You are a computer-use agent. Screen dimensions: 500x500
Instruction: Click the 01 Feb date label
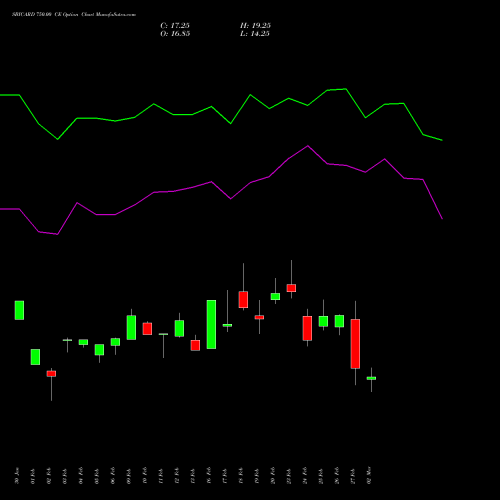pos(33,476)
